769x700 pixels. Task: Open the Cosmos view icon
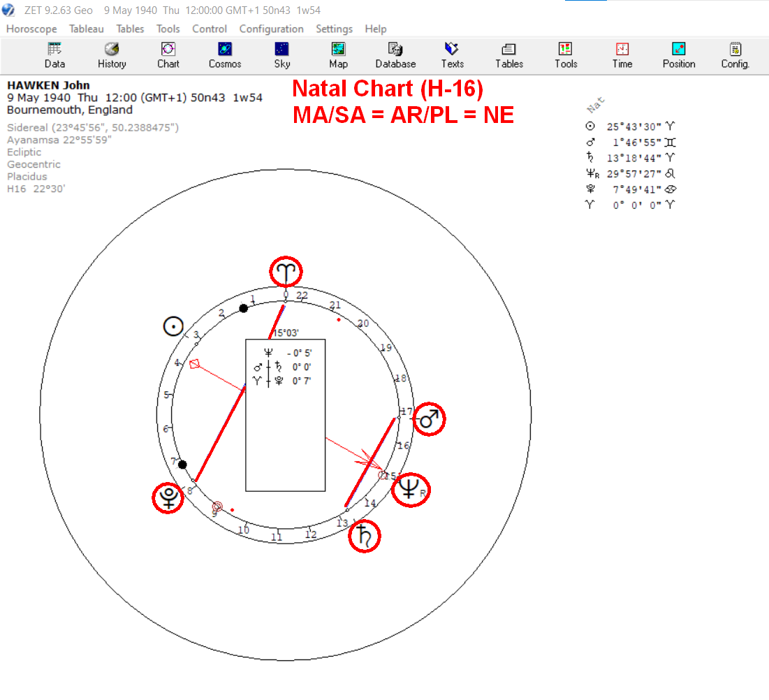(x=225, y=55)
